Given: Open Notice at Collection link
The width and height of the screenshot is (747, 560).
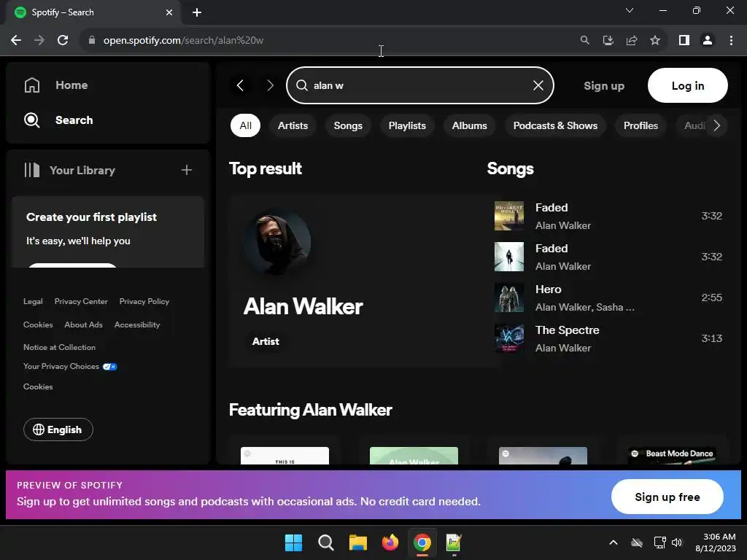Looking at the screenshot, I should [60, 348].
